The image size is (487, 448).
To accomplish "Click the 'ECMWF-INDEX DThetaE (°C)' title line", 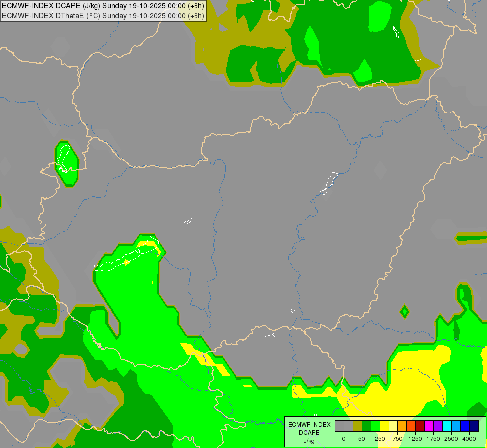I will pos(103,16).
